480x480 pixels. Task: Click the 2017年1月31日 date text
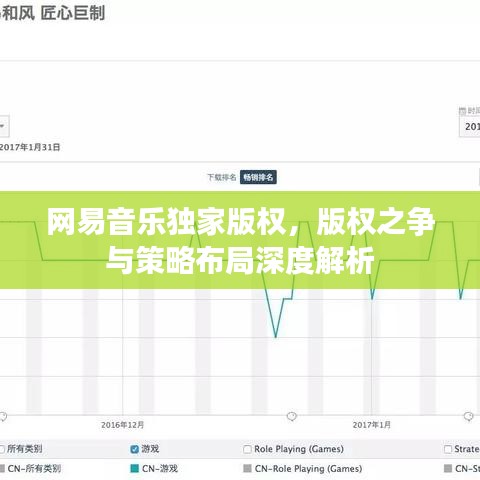(30, 147)
